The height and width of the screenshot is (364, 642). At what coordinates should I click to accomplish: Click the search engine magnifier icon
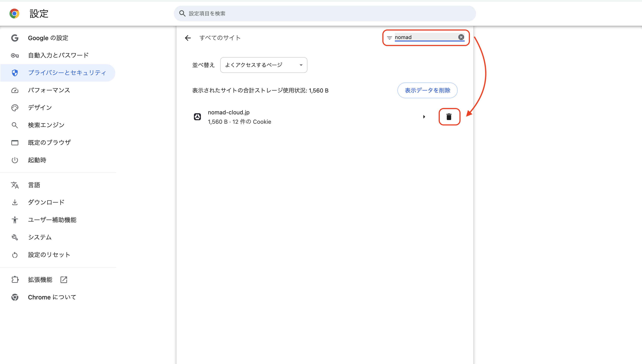(15, 125)
